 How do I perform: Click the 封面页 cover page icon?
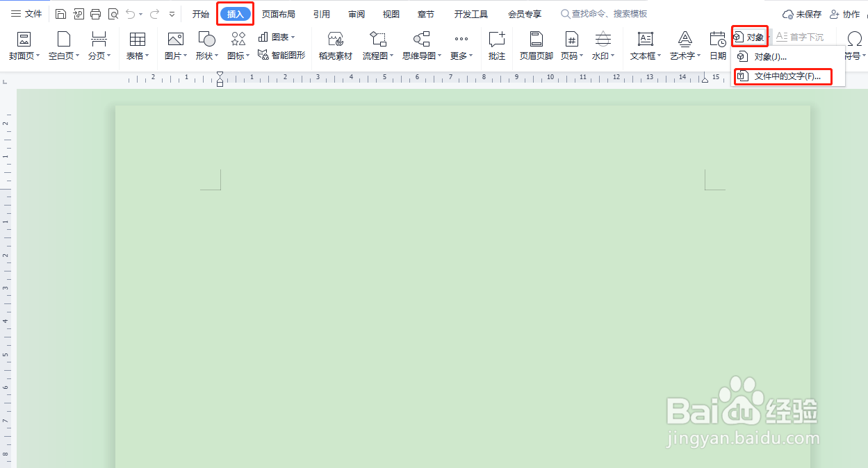pyautogui.click(x=24, y=39)
